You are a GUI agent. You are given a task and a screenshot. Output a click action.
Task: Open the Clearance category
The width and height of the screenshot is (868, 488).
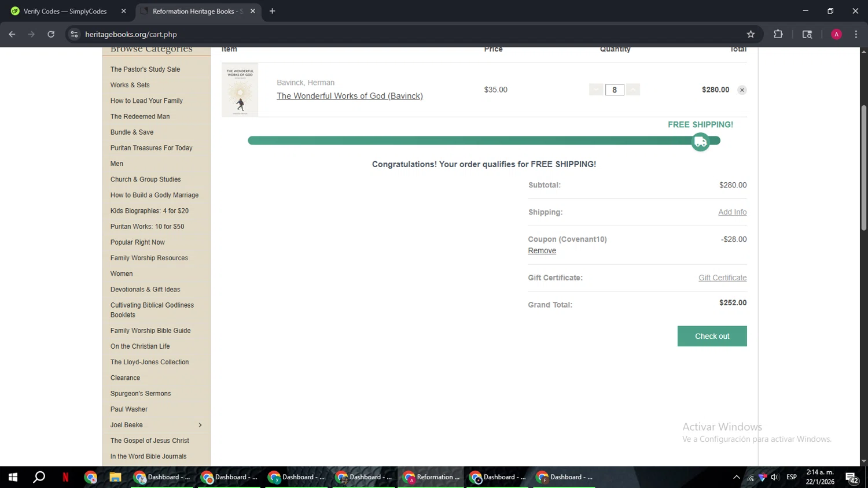click(x=125, y=378)
